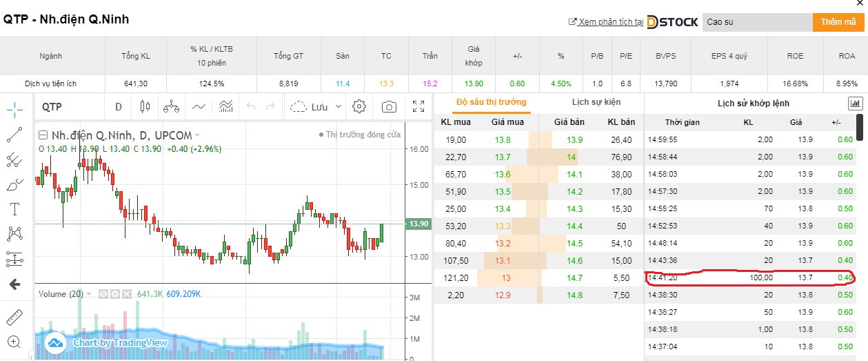This screenshot has width=868, height=361.
Task: Choose the pitchfork drawing tool
Action: (x=14, y=160)
